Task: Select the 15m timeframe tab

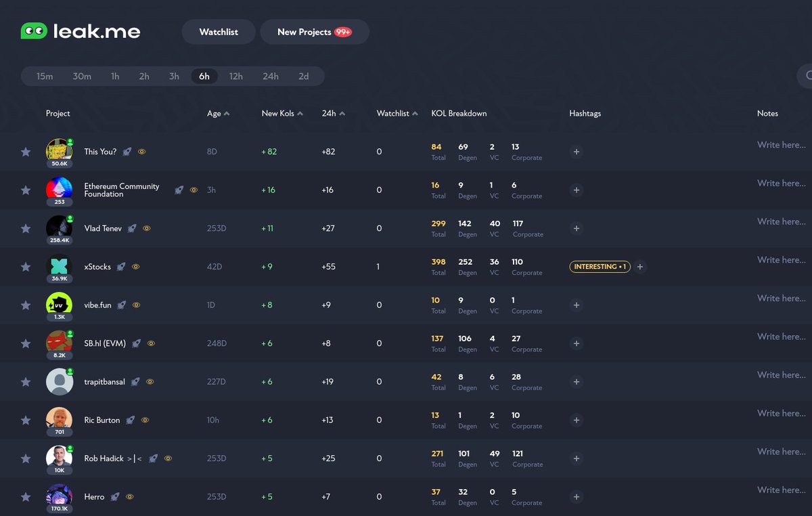Action: coord(45,76)
